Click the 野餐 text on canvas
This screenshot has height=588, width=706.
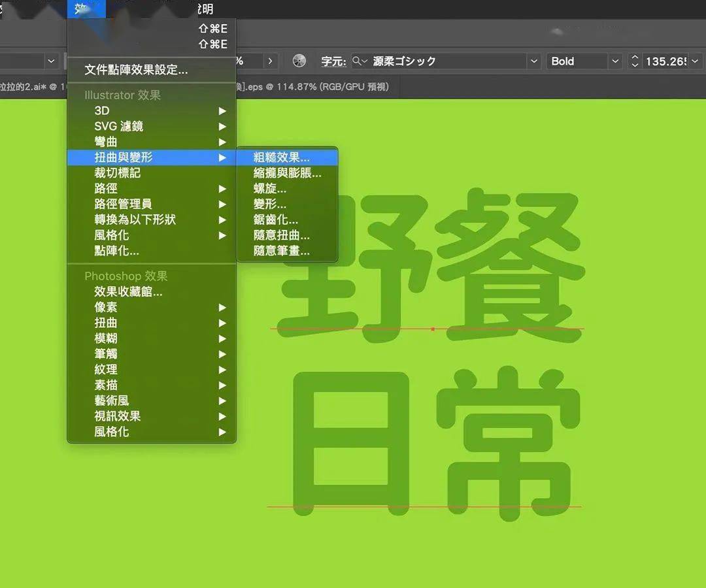tap(431, 267)
